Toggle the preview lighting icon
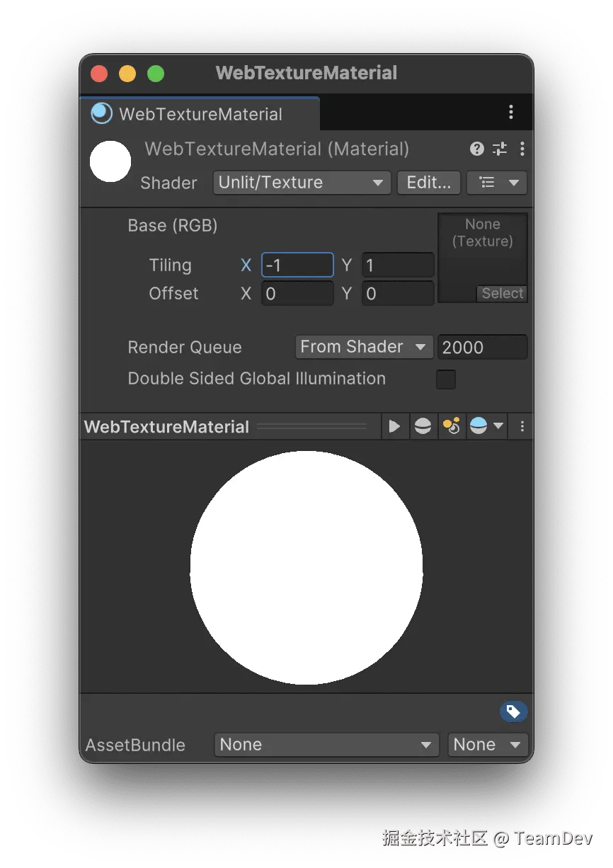 pos(452,426)
